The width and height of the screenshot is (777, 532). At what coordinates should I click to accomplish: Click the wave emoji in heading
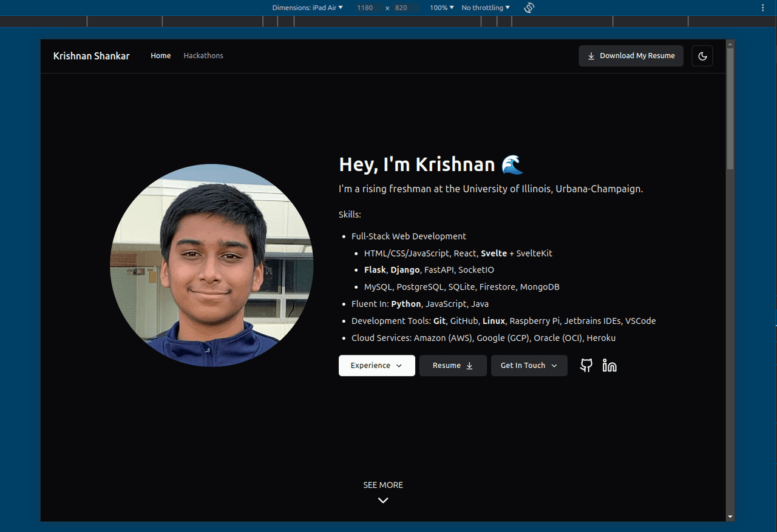[512, 164]
